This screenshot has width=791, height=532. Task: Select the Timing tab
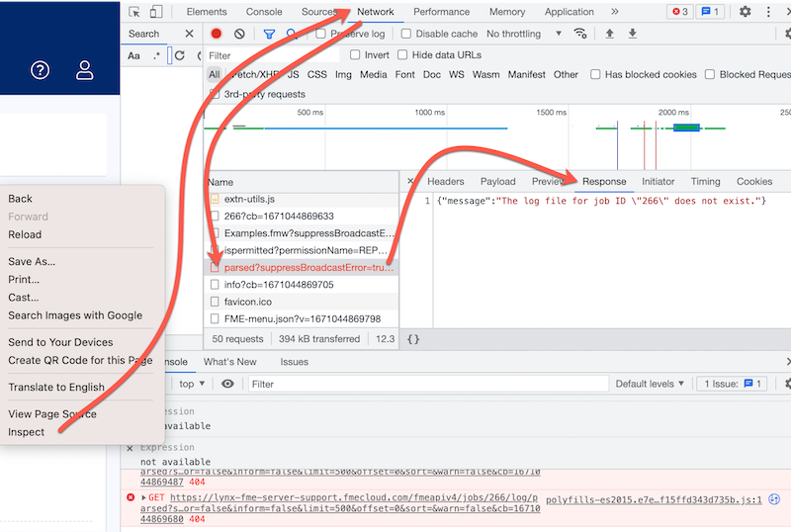[705, 182]
